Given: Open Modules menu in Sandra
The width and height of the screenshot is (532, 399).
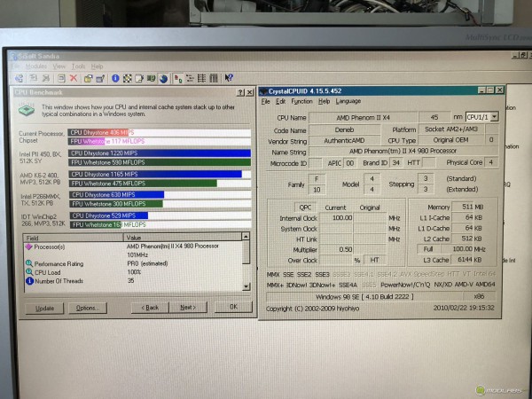Looking at the screenshot, I should [x=36, y=66].
